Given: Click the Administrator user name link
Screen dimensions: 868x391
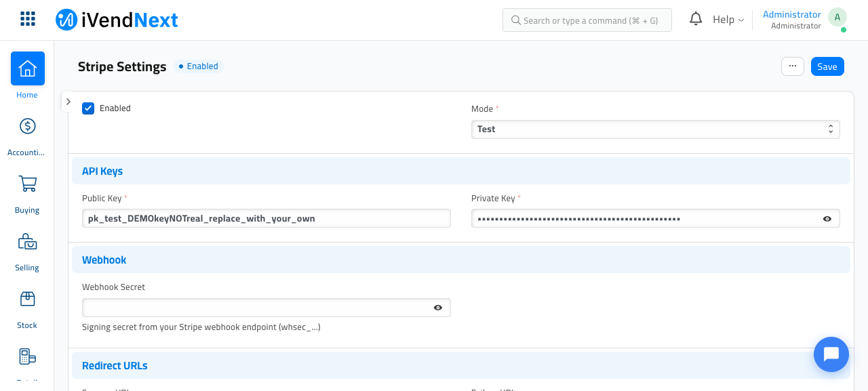Looking at the screenshot, I should point(792,14).
